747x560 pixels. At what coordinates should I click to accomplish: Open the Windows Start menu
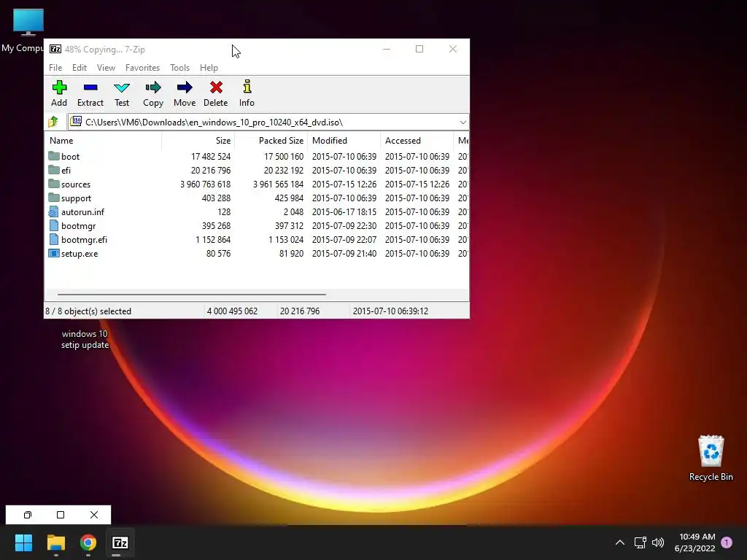point(23,542)
